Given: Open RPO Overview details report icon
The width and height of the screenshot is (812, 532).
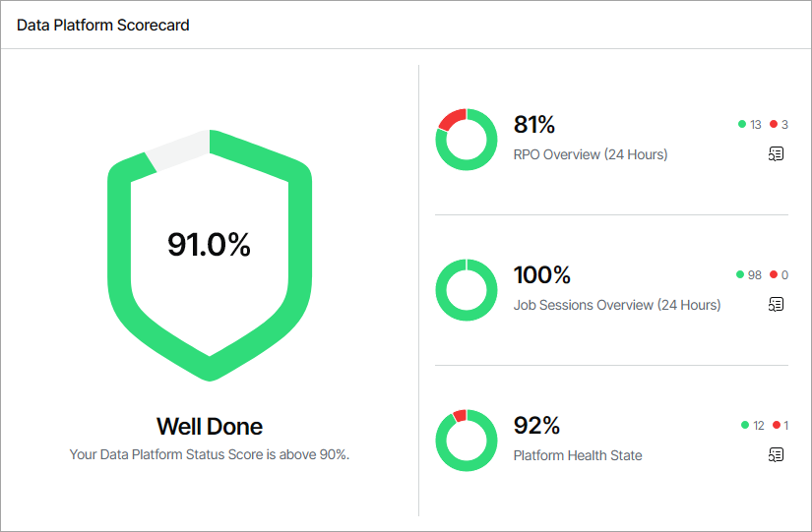Looking at the screenshot, I should click(777, 153).
